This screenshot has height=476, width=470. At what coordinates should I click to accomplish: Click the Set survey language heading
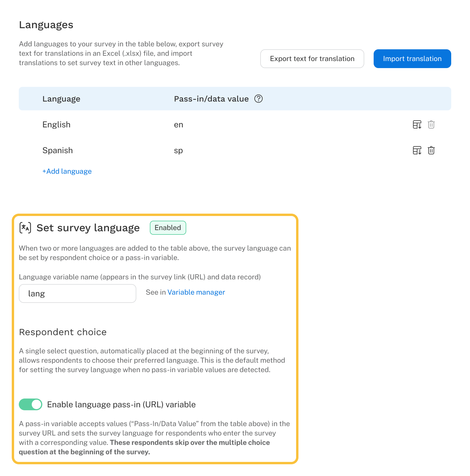(x=88, y=228)
